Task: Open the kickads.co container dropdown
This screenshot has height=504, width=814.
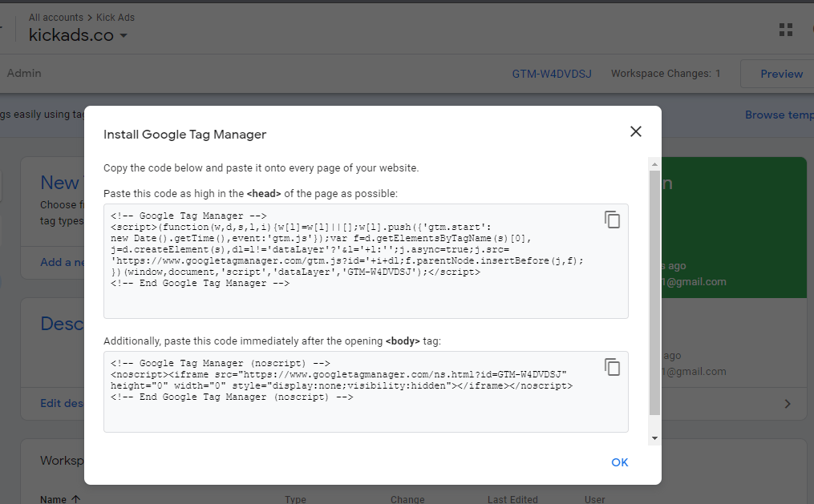Action: [78, 35]
